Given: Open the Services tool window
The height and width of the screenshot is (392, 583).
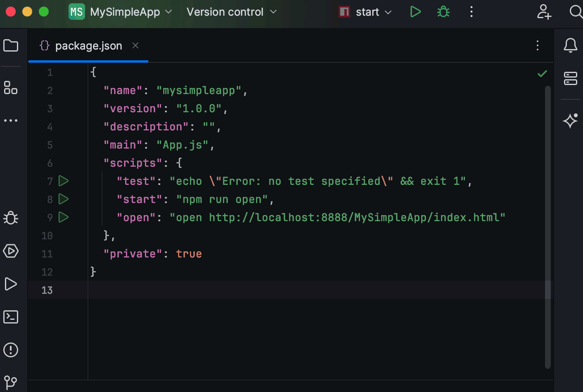Looking at the screenshot, I should (x=11, y=251).
